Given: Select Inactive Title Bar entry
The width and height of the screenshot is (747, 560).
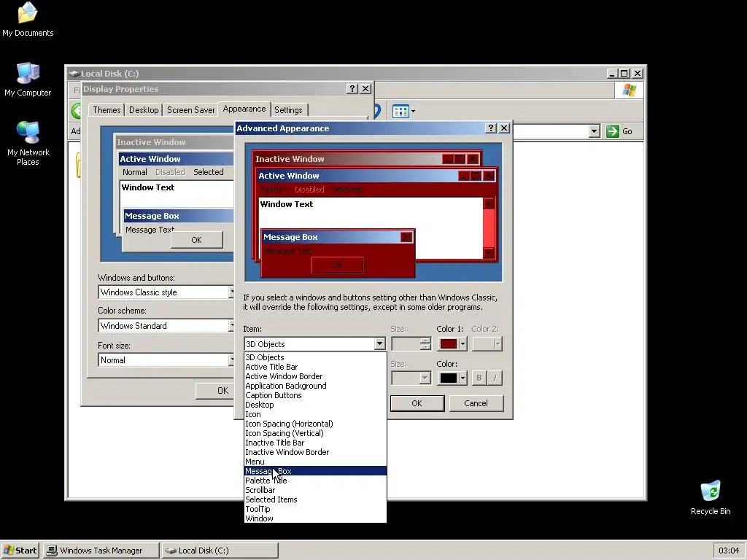Looking at the screenshot, I should [x=315, y=443].
